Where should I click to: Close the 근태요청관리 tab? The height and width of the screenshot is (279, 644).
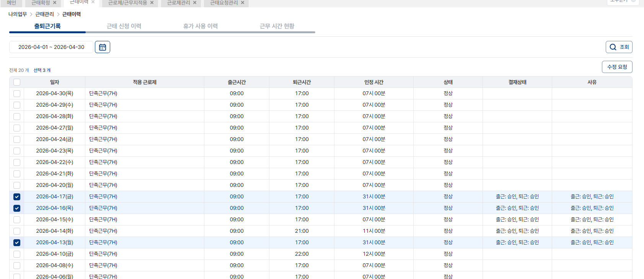click(x=243, y=3)
